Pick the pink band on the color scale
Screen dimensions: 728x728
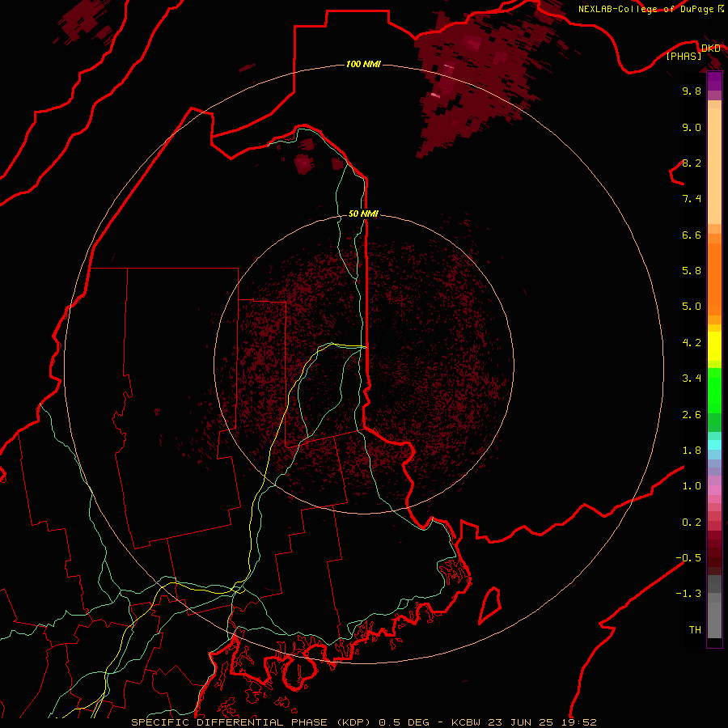714,490
